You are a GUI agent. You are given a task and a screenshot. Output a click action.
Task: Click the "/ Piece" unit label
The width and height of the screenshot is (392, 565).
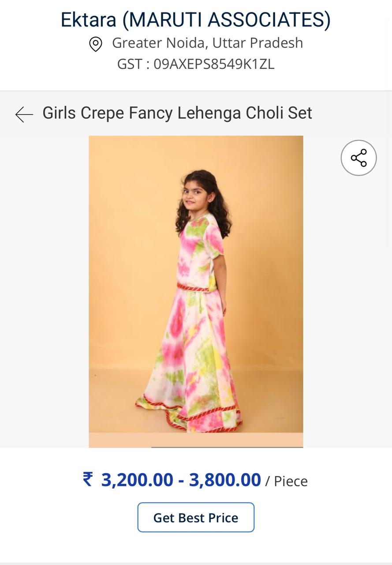[286, 481]
